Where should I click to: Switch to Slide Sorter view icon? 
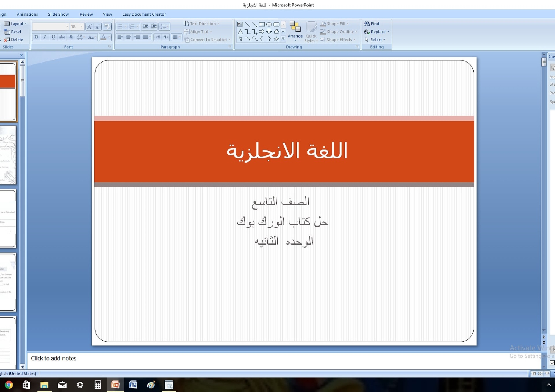tap(540, 374)
